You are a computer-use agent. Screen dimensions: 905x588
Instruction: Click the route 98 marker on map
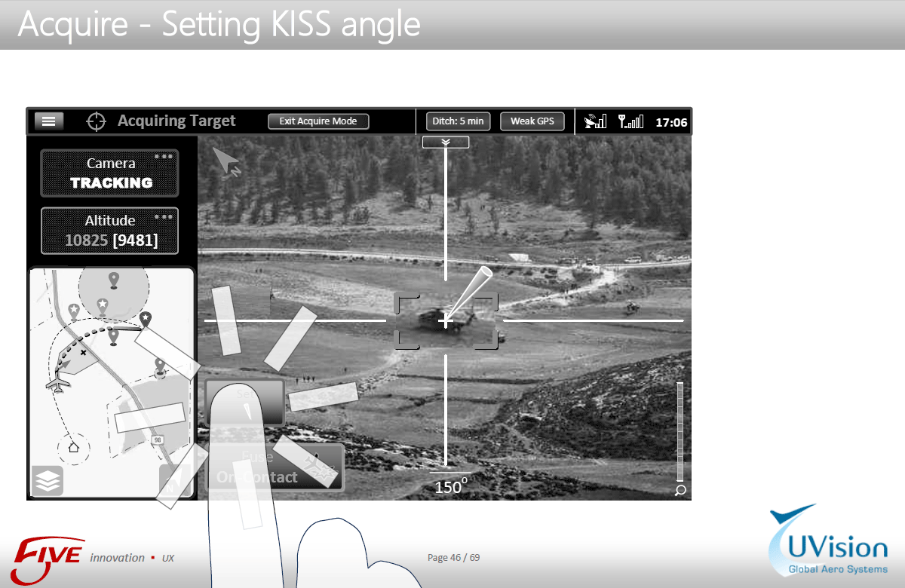tap(158, 439)
